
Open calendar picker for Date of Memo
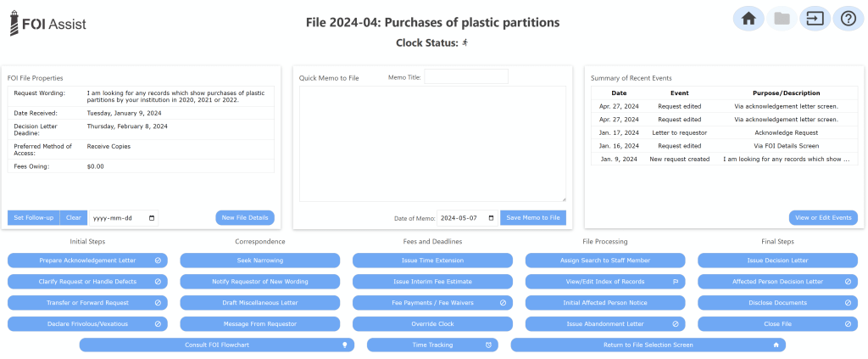pyautogui.click(x=491, y=218)
